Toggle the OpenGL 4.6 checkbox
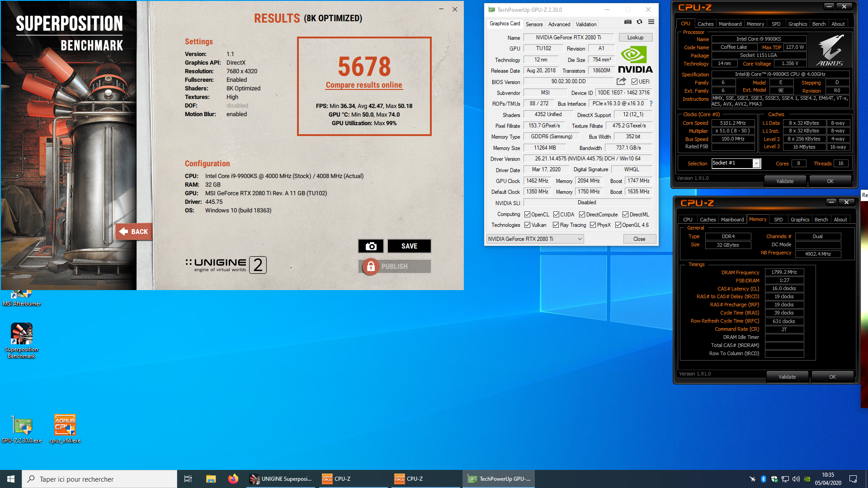Viewport: 868px width, 488px height. coord(618,225)
